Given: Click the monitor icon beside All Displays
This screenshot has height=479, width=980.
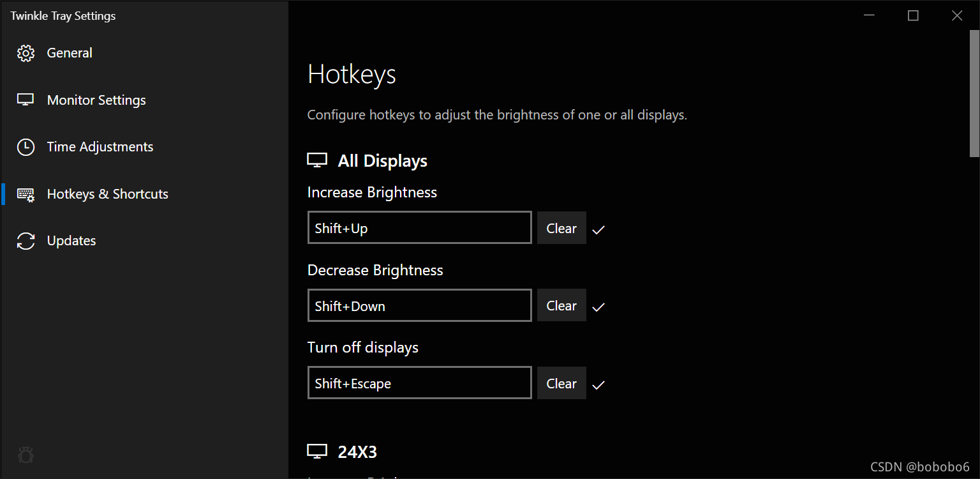Looking at the screenshot, I should [317, 160].
